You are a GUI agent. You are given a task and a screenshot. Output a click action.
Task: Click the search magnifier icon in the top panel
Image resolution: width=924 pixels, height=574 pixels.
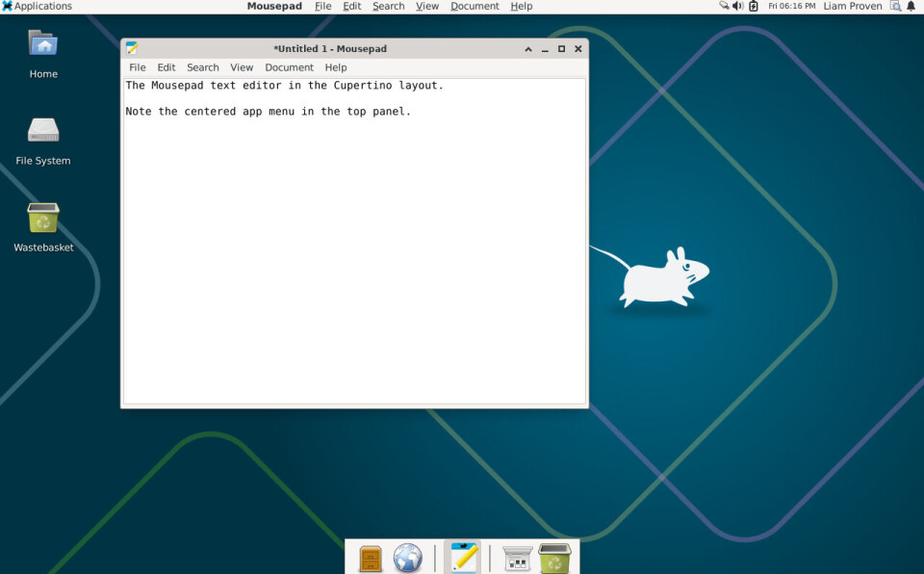pos(896,6)
